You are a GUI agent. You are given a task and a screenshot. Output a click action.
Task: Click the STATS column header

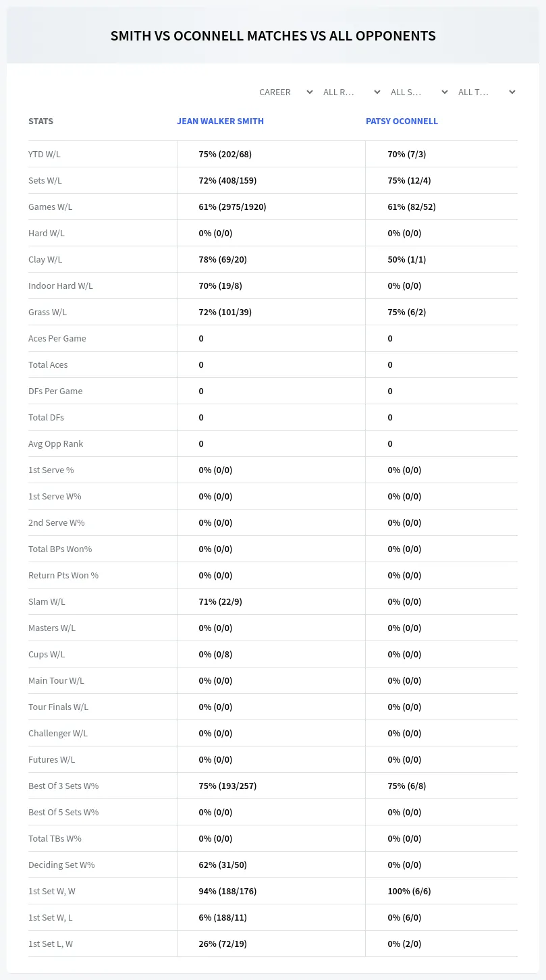40,121
